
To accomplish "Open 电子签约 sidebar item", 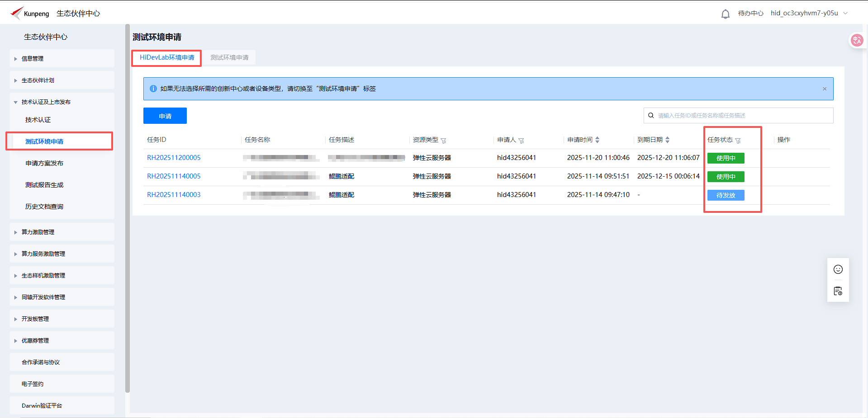I will tap(62, 384).
